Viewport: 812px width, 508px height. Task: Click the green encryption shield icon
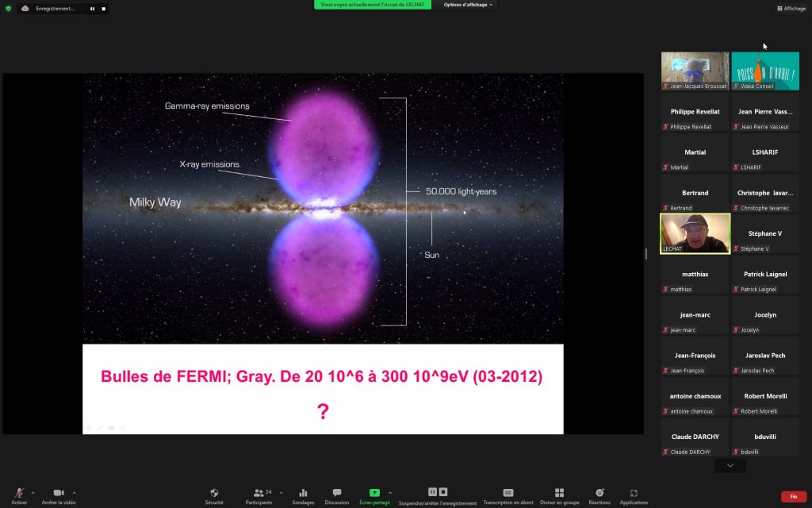8,8
